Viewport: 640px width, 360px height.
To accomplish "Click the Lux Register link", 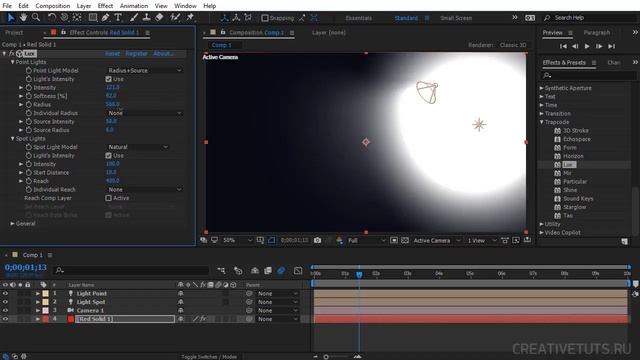I will 136,53.
